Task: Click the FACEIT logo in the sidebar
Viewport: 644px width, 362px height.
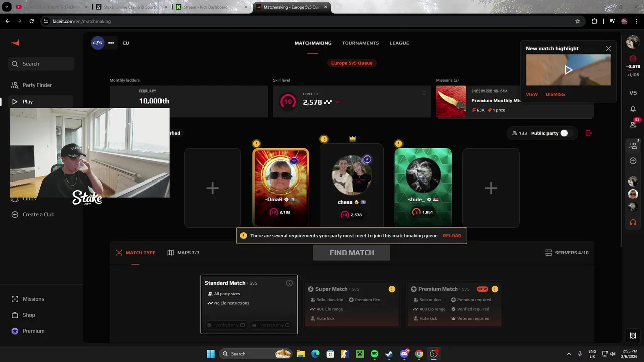Action: (15, 43)
